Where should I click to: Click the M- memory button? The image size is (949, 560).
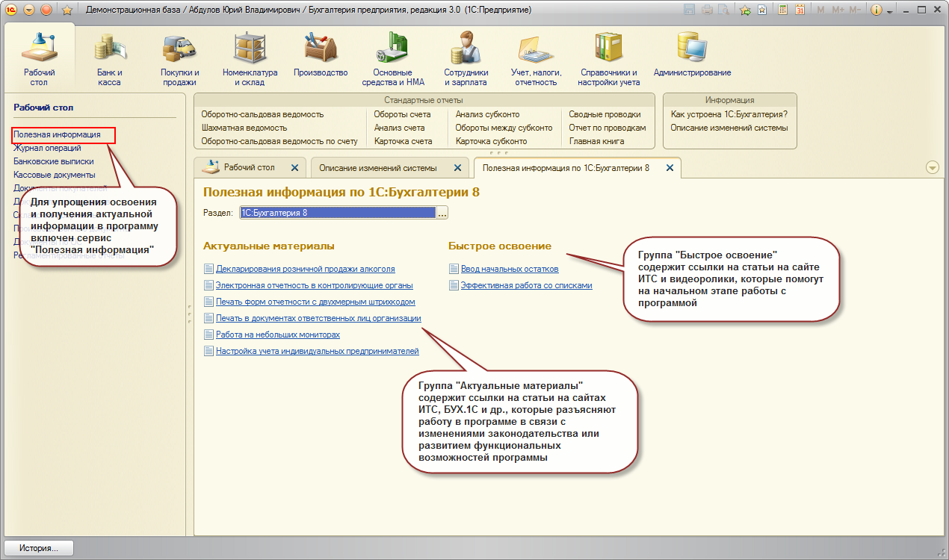855,10
